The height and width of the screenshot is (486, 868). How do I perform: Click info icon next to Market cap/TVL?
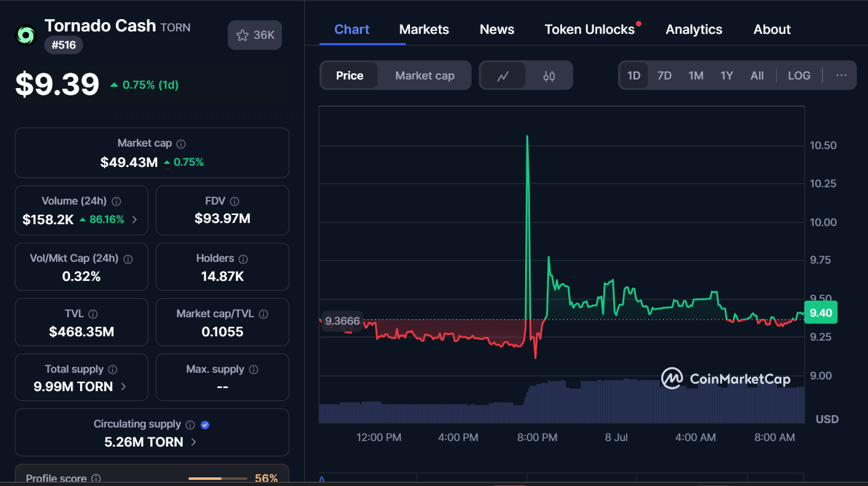[x=263, y=314]
